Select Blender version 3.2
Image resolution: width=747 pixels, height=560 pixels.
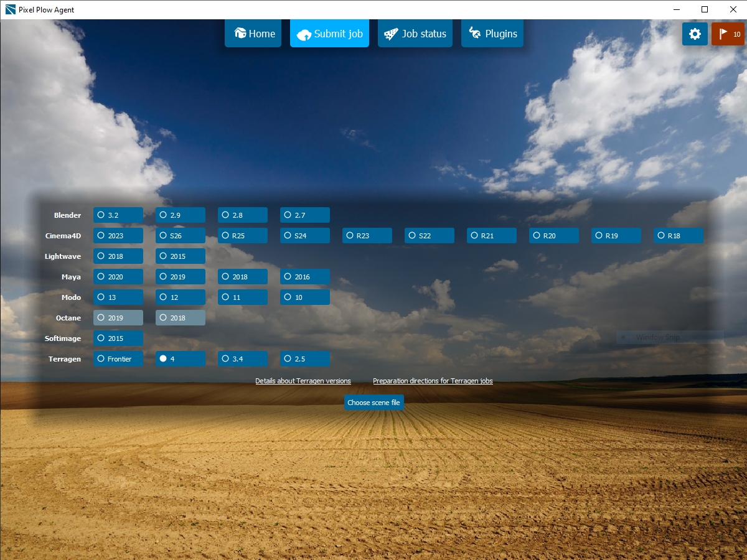[118, 215]
